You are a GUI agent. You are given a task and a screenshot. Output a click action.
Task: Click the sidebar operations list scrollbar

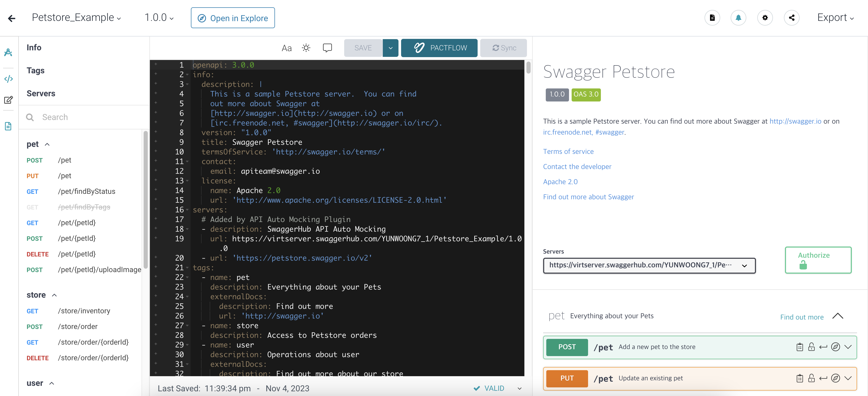[x=145, y=199]
